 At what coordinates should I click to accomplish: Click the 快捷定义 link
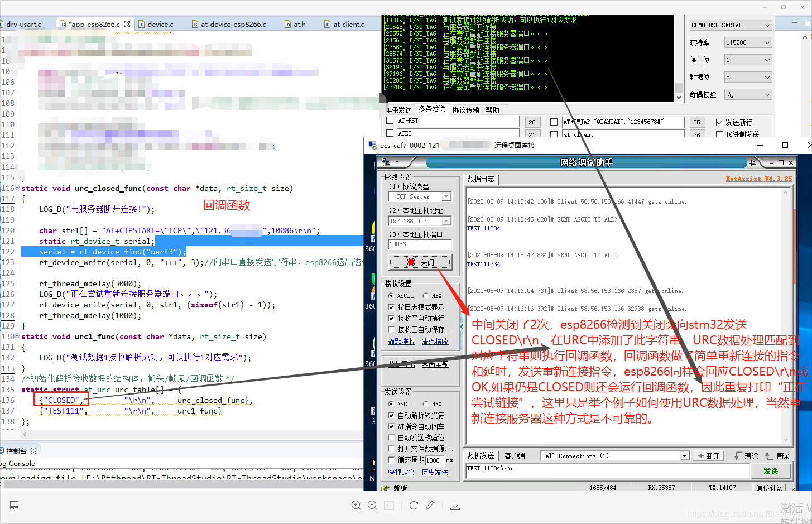pyautogui.click(x=401, y=472)
